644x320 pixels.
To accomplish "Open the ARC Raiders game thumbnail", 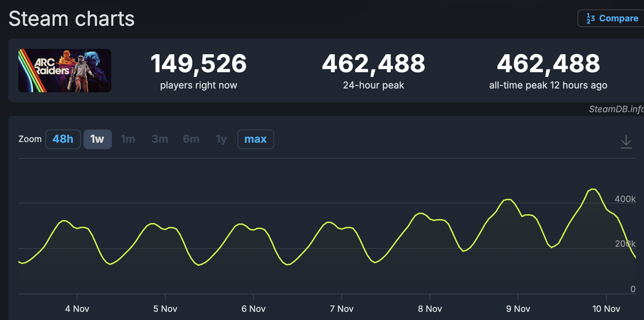I will [65, 71].
